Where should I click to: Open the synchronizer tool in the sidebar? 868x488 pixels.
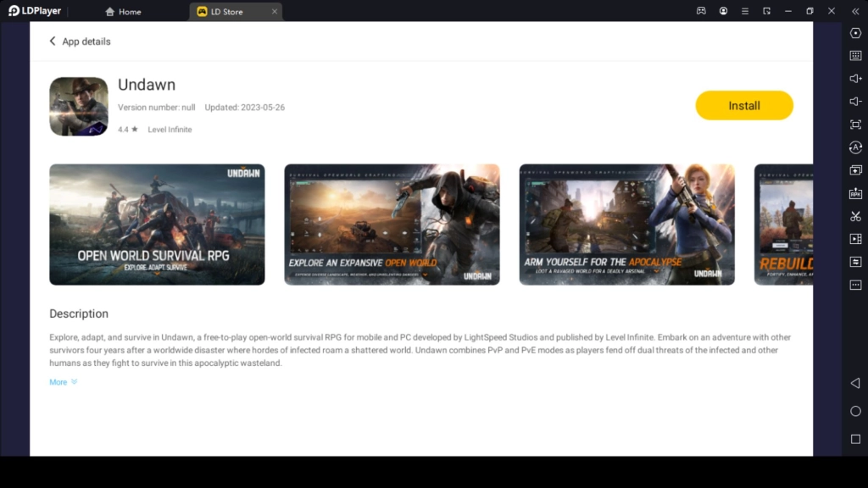(x=856, y=263)
